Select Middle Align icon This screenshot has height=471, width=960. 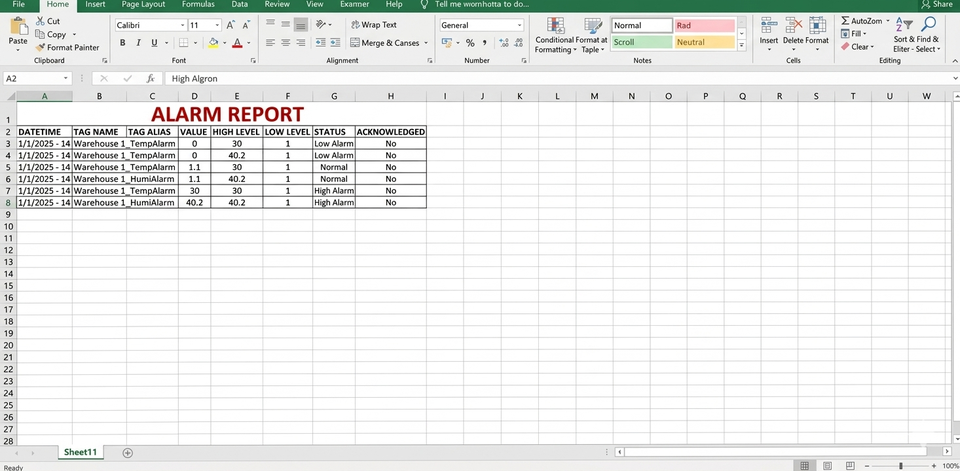tap(285, 24)
